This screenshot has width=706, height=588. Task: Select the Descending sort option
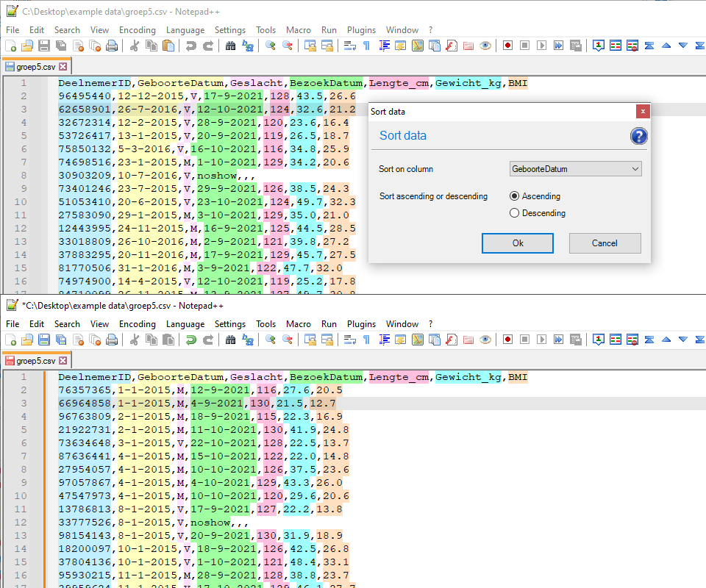[x=515, y=213]
